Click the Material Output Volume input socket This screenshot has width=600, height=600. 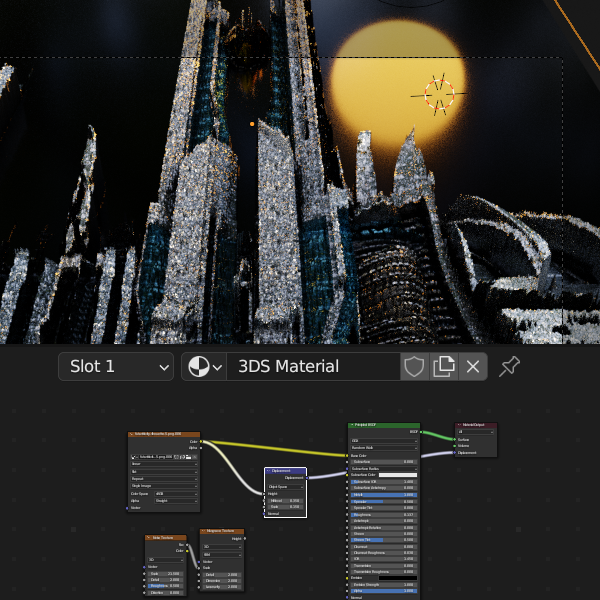[x=454, y=446]
